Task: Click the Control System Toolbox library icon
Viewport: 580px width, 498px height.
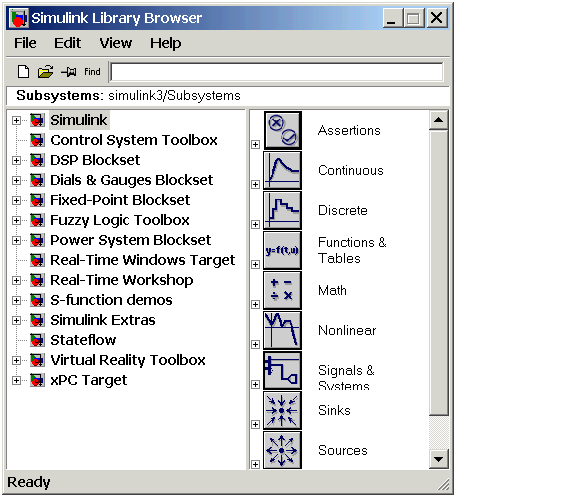Action: coord(38,140)
